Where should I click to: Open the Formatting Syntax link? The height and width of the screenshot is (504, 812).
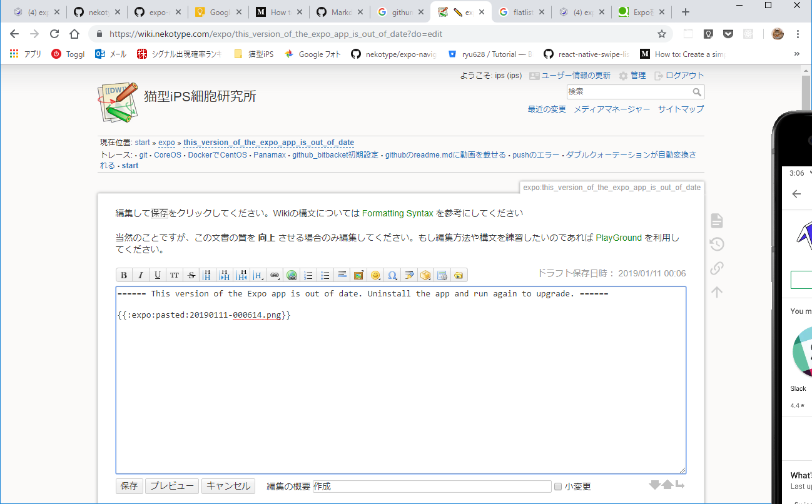pyautogui.click(x=397, y=213)
